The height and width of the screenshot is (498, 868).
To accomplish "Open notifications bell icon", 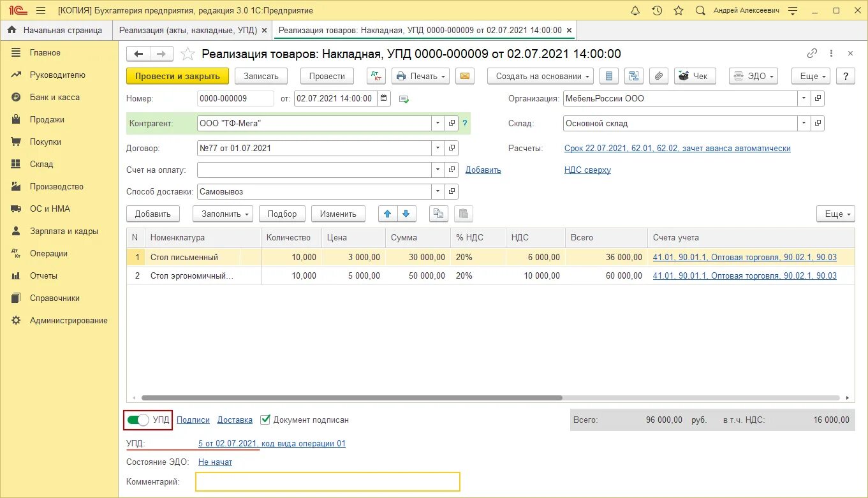I will (x=635, y=10).
